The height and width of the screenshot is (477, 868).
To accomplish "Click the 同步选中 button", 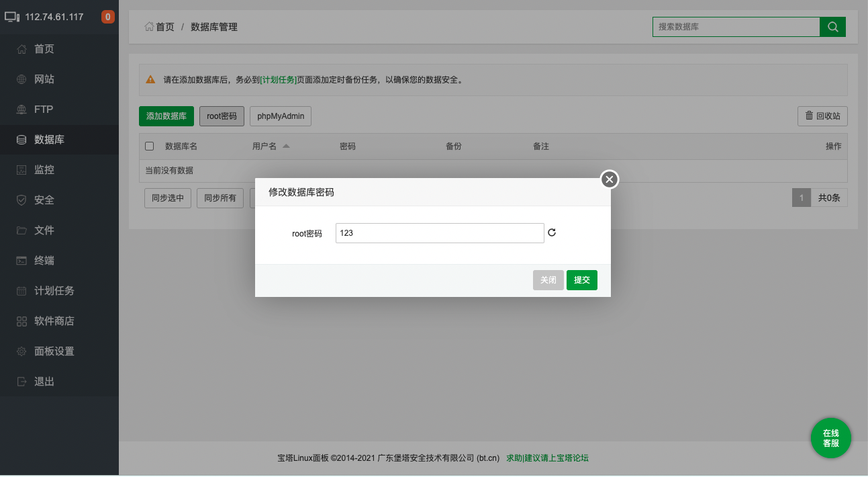I will [x=168, y=198].
